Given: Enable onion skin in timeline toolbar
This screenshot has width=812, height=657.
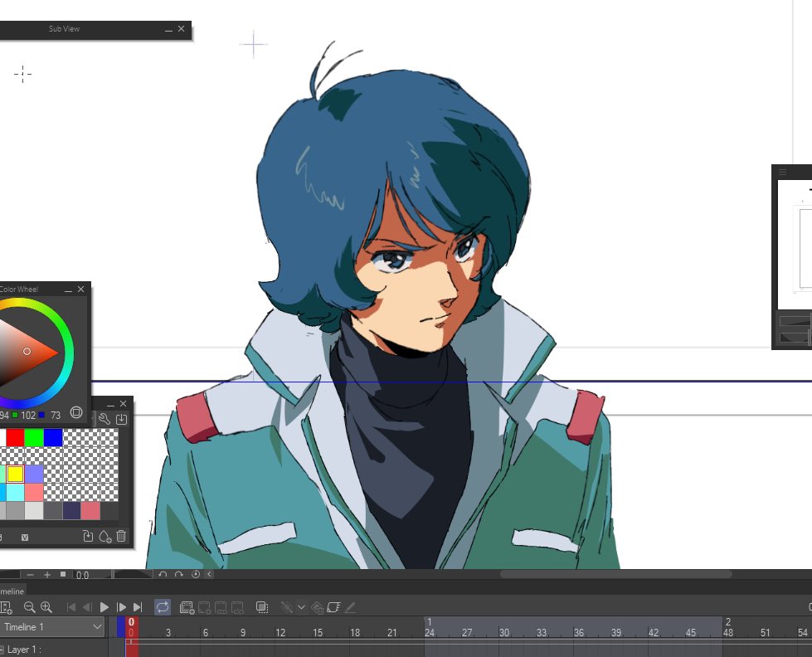Looking at the screenshot, I should [262, 607].
